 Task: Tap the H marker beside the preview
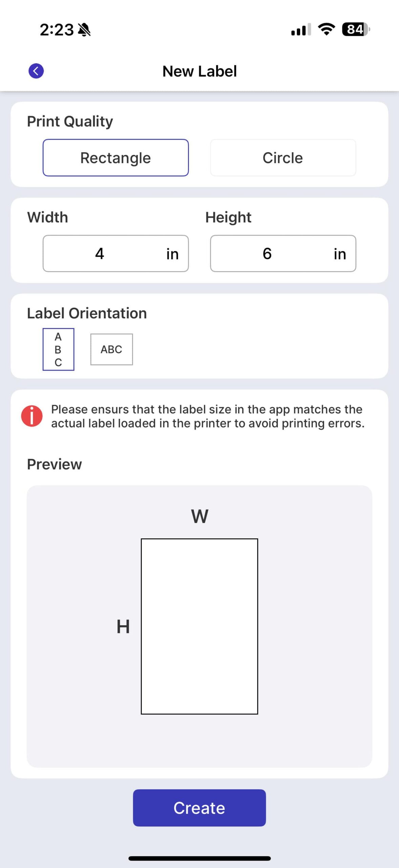tap(123, 626)
